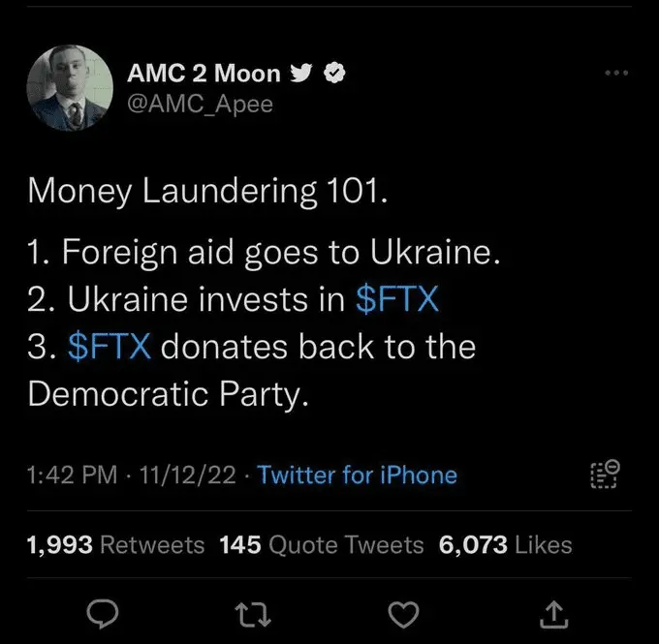The image size is (659, 644).
Task: Click the blue verified checkmark badge
Action: pos(335,74)
